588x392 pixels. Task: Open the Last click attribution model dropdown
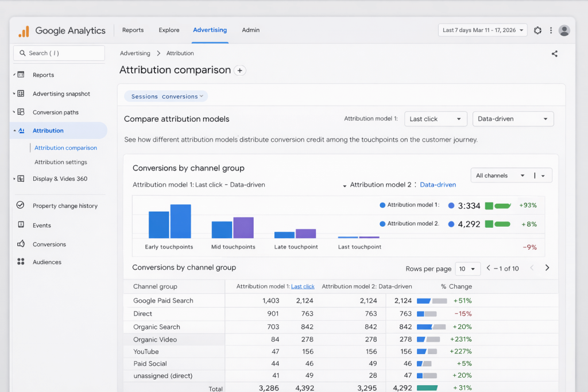click(x=435, y=119)
